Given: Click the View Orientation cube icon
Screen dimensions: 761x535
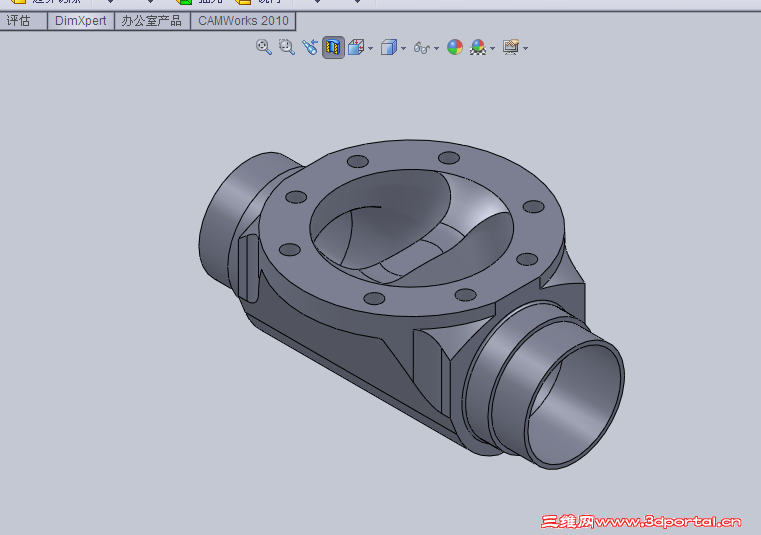Looking at the screenshot, I should [x=356, y=47].
